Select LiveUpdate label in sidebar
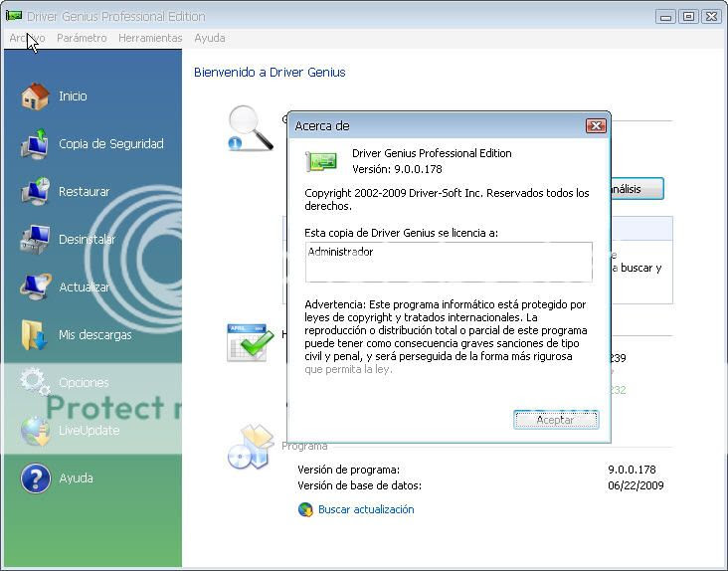 (90, 431)
